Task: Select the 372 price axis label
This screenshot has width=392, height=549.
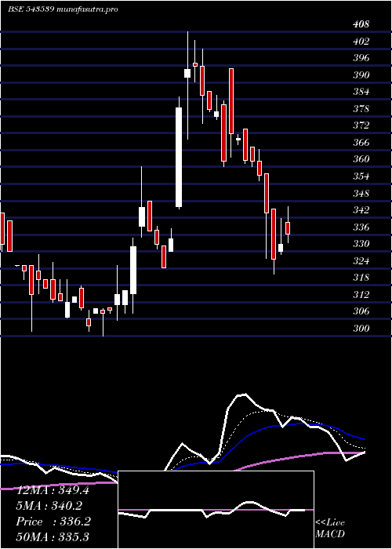Action: coord(361,125)
